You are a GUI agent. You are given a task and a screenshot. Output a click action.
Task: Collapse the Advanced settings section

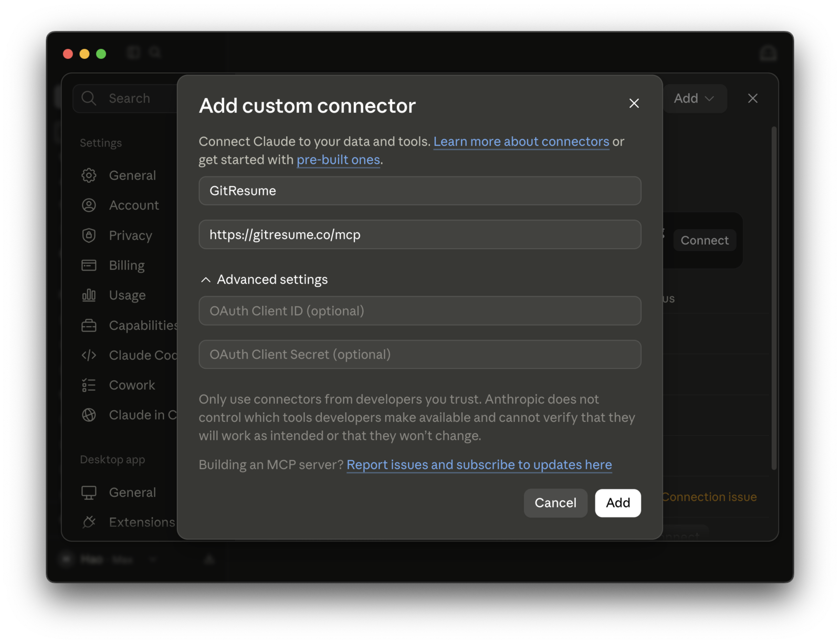(264, 279)
